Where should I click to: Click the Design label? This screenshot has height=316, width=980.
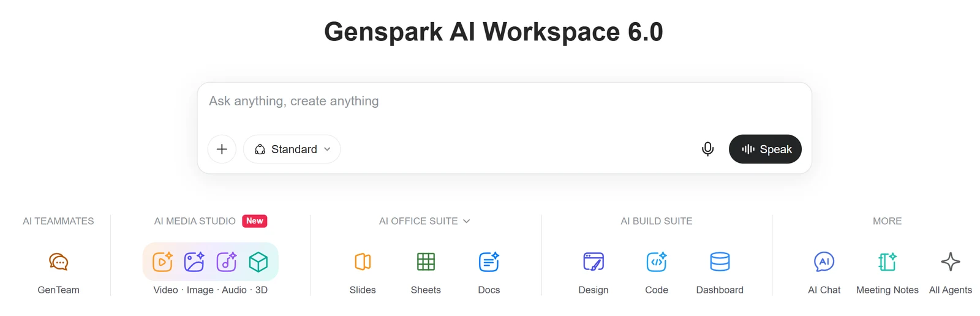coord(594,290)
